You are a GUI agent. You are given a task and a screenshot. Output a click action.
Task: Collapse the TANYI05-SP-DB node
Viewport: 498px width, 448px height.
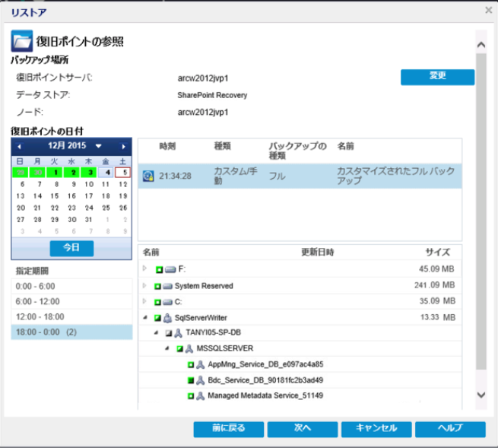[x=156, y=332]
